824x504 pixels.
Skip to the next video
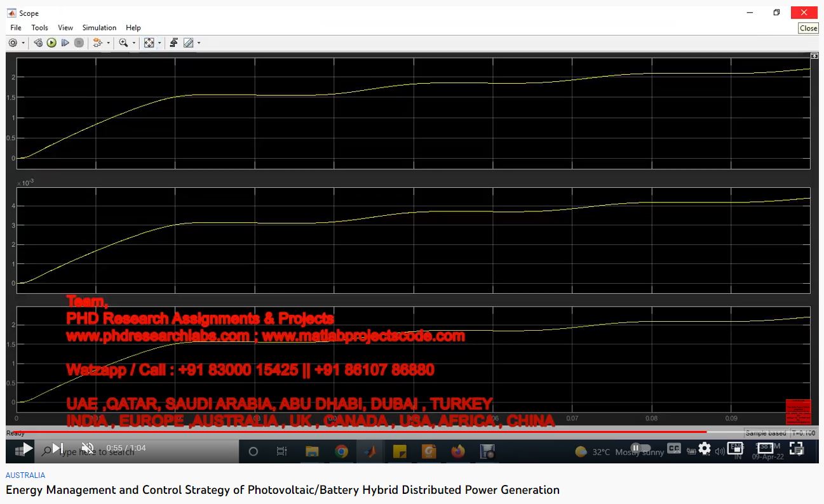coord(57,448)
